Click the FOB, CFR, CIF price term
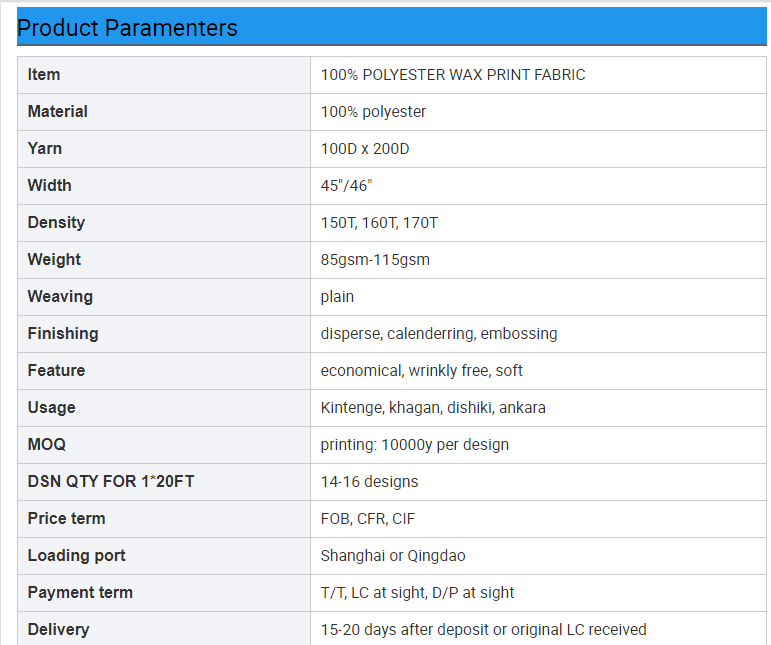771x645 pixels. (368, 519)
